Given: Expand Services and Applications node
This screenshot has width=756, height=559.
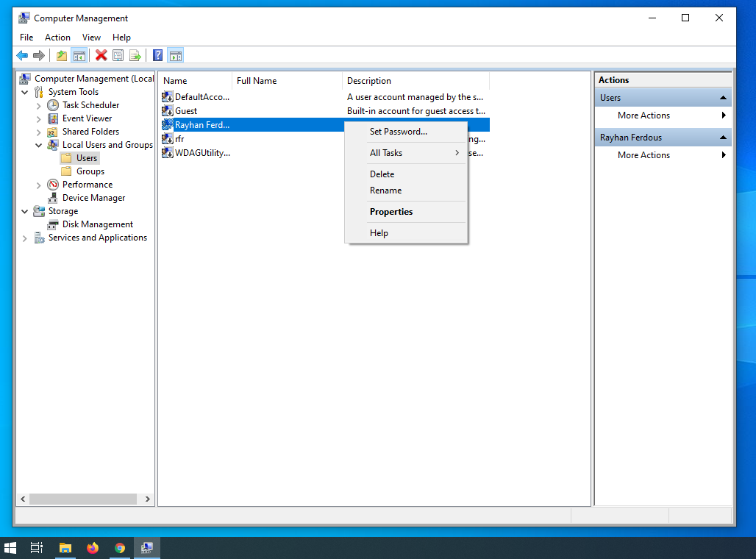Looking at the screenshot, I should pyautogui.click(x=25, y=238).
